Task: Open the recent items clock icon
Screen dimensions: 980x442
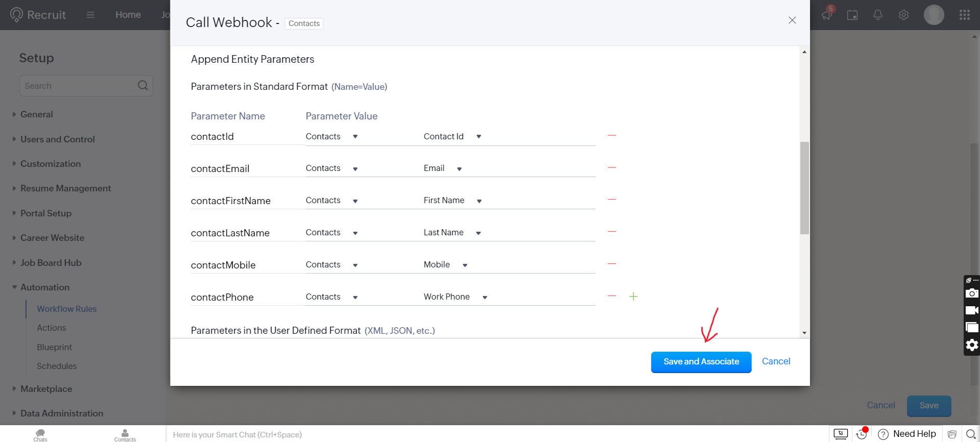Action: pos(862,434)
